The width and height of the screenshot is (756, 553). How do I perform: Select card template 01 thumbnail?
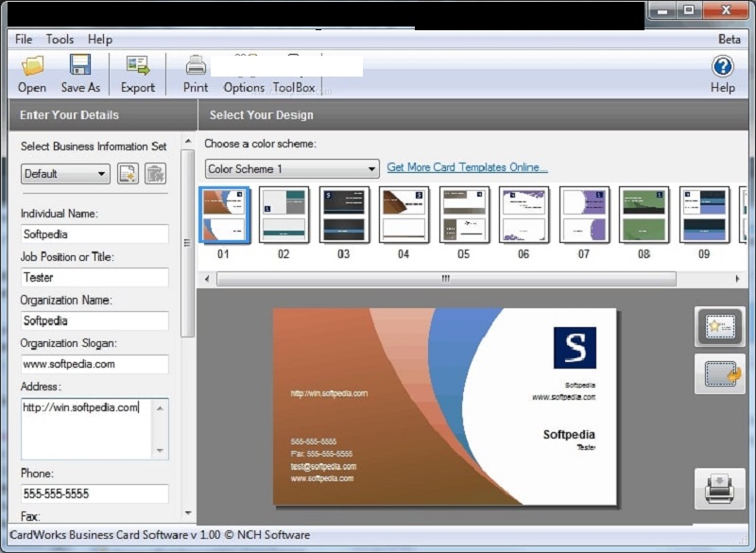click(x=224, y=215)
